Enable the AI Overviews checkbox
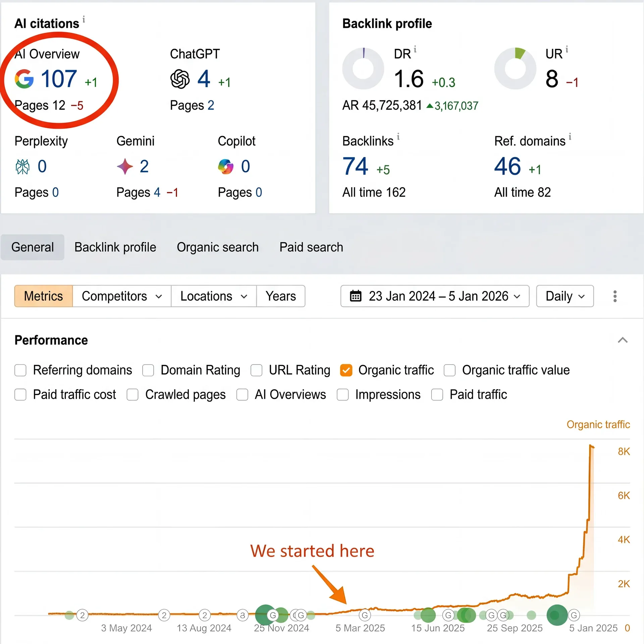Viewport: 644px width, 644px height. tap(242, 395)
